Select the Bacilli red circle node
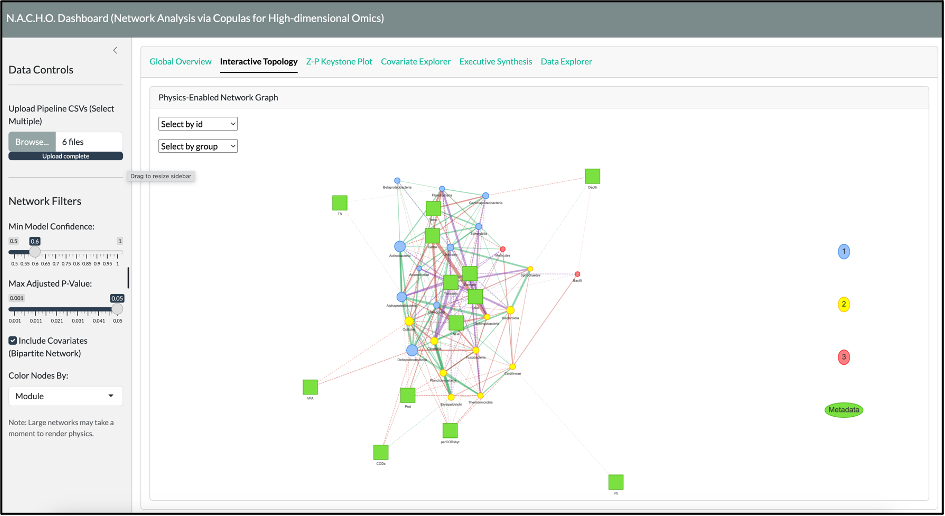This screenshot has height=516, width=945. point(577,274)
